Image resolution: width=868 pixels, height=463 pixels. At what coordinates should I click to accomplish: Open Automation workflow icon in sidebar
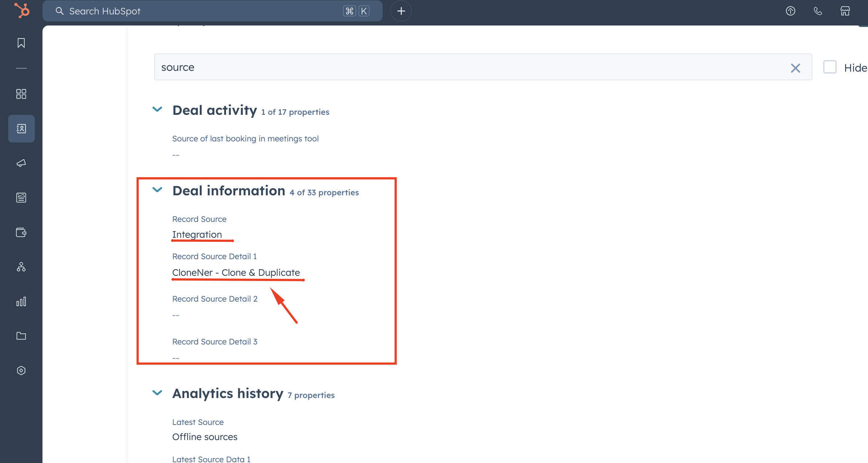tap(21, 267)
